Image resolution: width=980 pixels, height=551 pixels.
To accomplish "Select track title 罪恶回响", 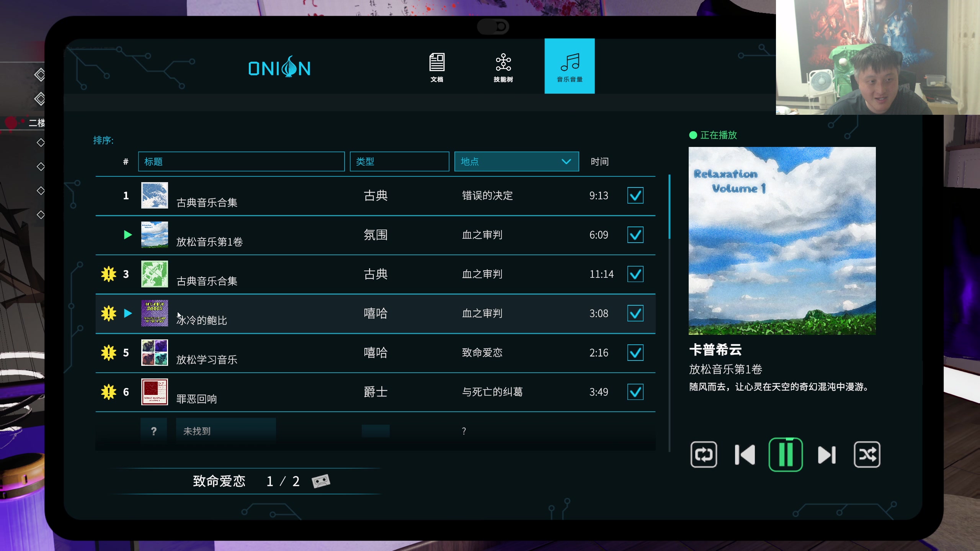I will (x=196, y=399).
